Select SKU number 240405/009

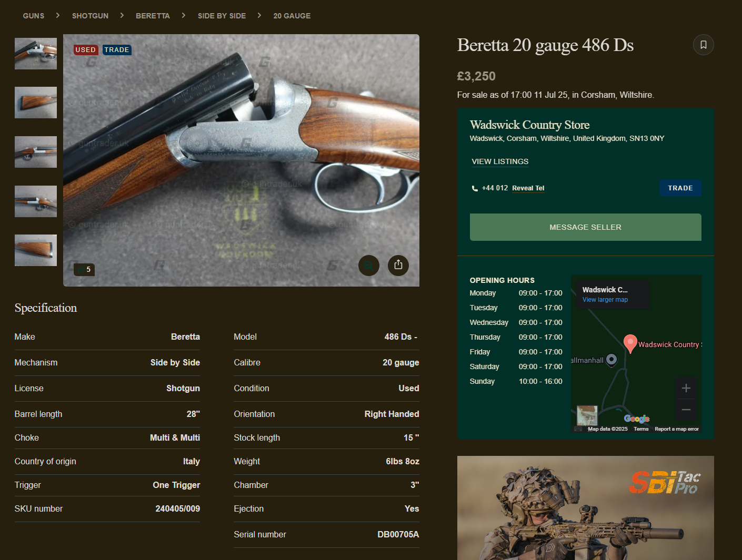(x=177, y=508)
